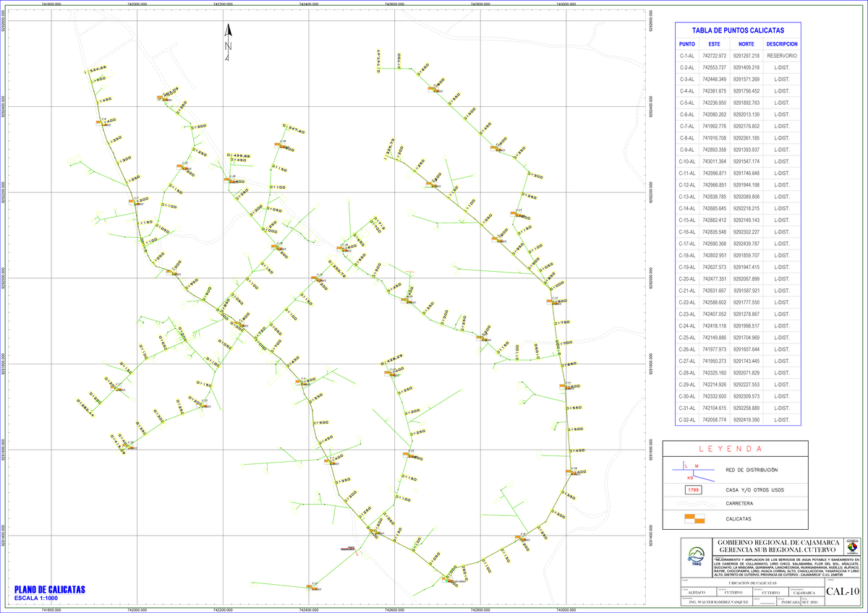The width and height of the screenshot is (868, 613).
Task: Click the 'C-19-AL' point cell
Action: [686, 267]
